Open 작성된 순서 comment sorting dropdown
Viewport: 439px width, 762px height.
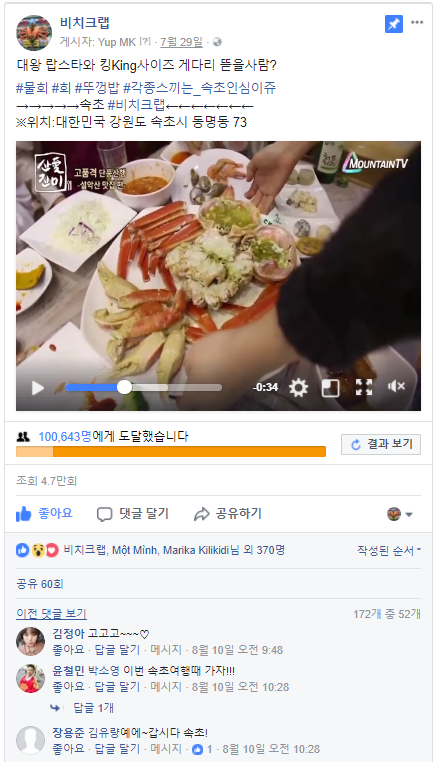point(389,550)
